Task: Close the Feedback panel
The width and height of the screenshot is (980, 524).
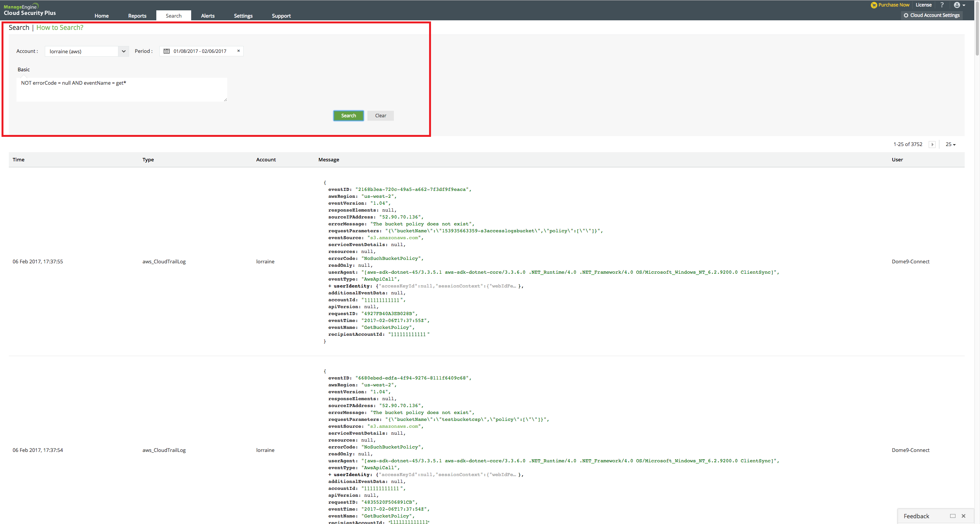Action: click(964, 516)
